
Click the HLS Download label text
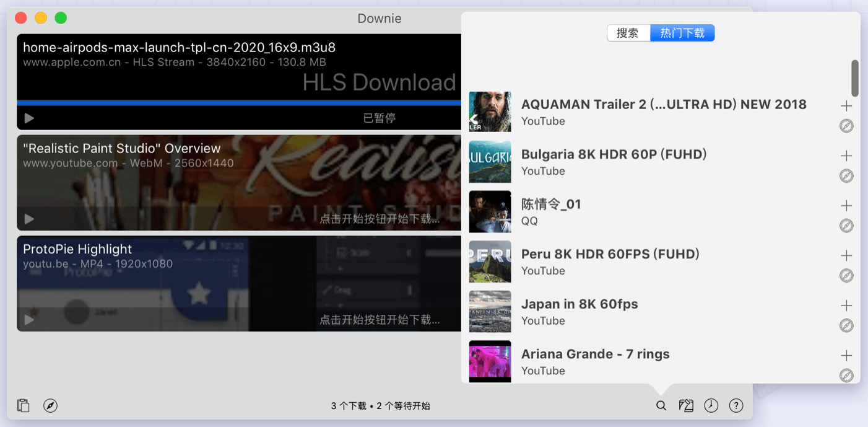click(379, 82)
